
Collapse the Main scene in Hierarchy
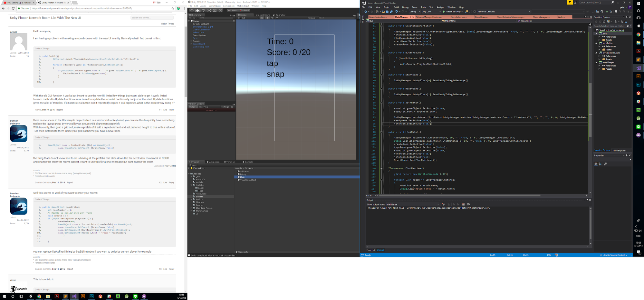[189, 21]
